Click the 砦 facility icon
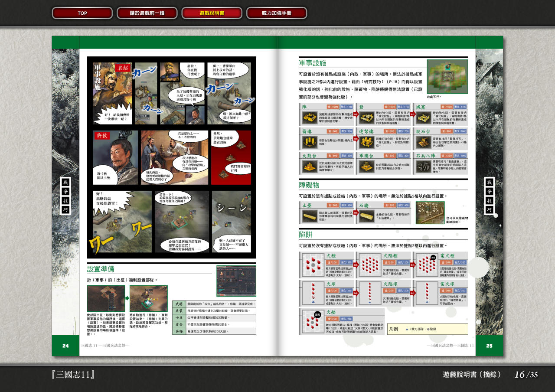Viewport: 555px width, 392px height. (x=366, y=117)
